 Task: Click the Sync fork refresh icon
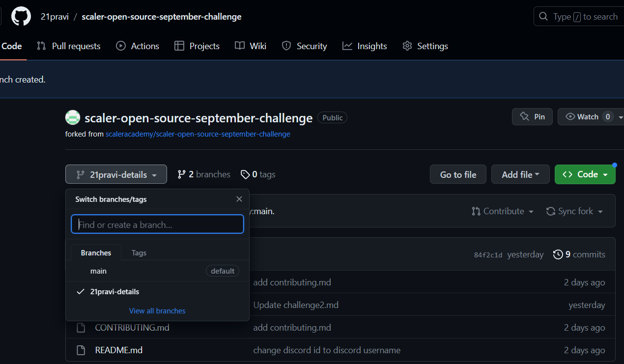click(x=550, y=211)
